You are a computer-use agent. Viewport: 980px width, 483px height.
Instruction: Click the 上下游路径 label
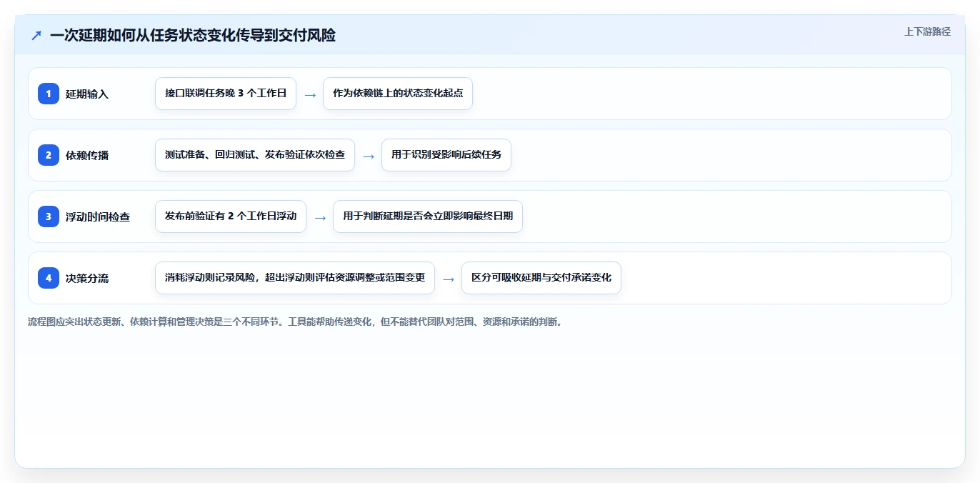pyautogui.click(x=927, y=31)
